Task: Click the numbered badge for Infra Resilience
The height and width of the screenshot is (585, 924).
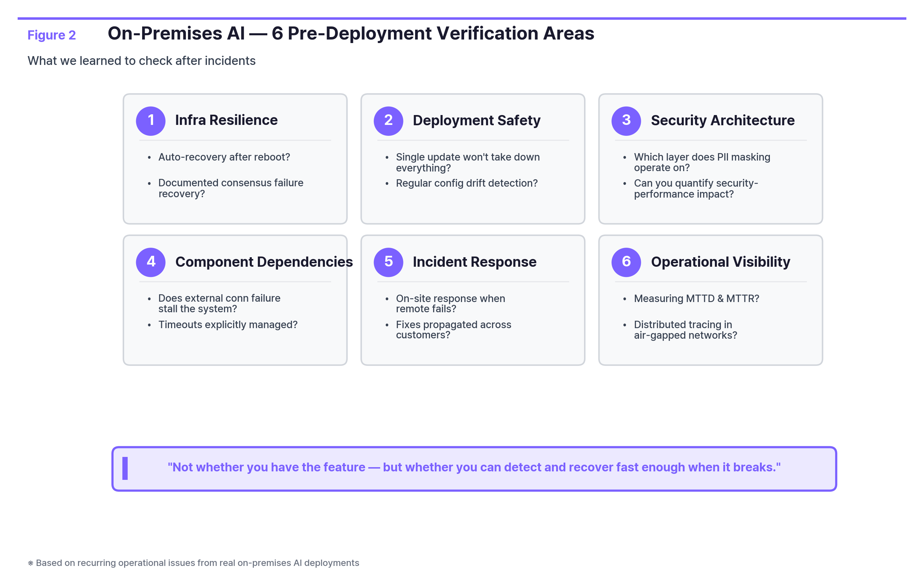Action: 151,121
